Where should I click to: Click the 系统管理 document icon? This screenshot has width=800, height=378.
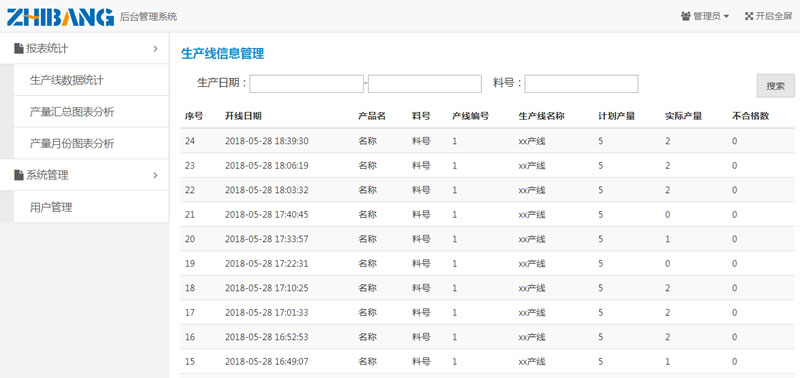(19, 175)
